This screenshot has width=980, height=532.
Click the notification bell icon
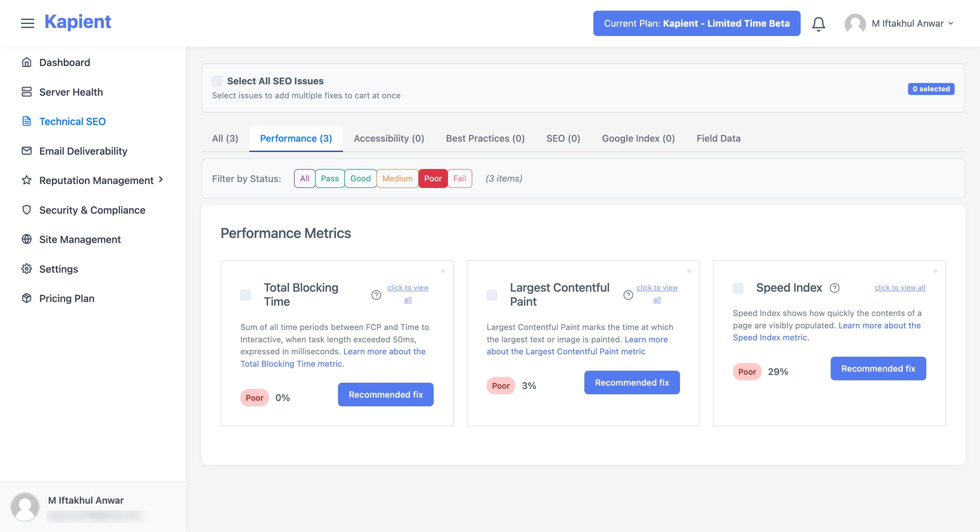818,24
